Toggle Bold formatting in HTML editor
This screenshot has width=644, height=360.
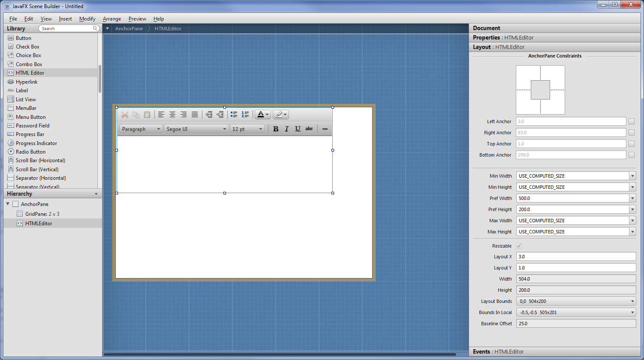(x=276, y=129)
